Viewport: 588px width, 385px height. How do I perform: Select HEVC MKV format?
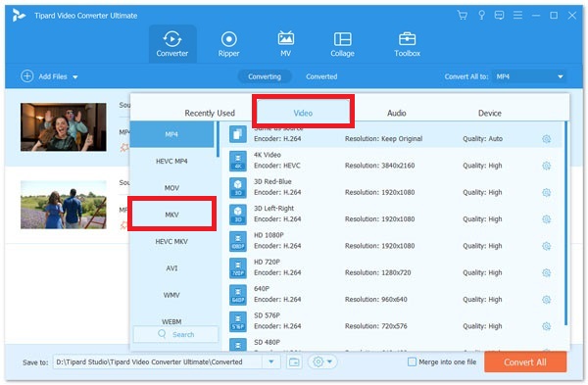172,241
